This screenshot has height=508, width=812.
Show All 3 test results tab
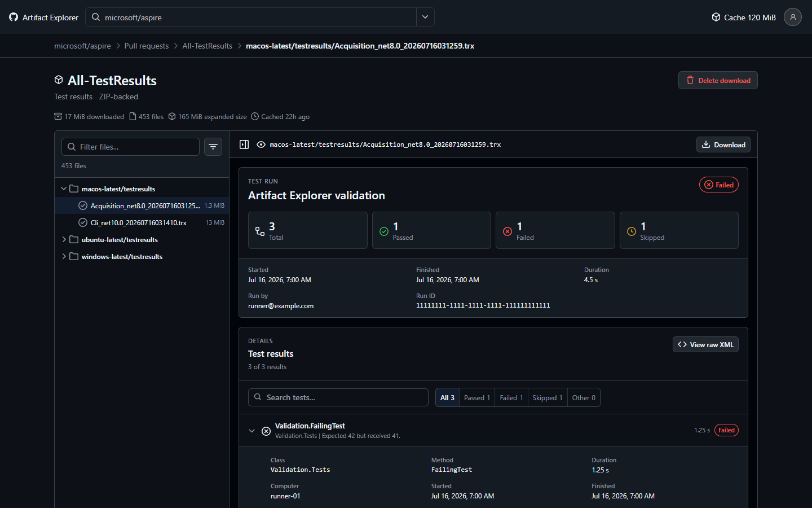coord(447,397)
